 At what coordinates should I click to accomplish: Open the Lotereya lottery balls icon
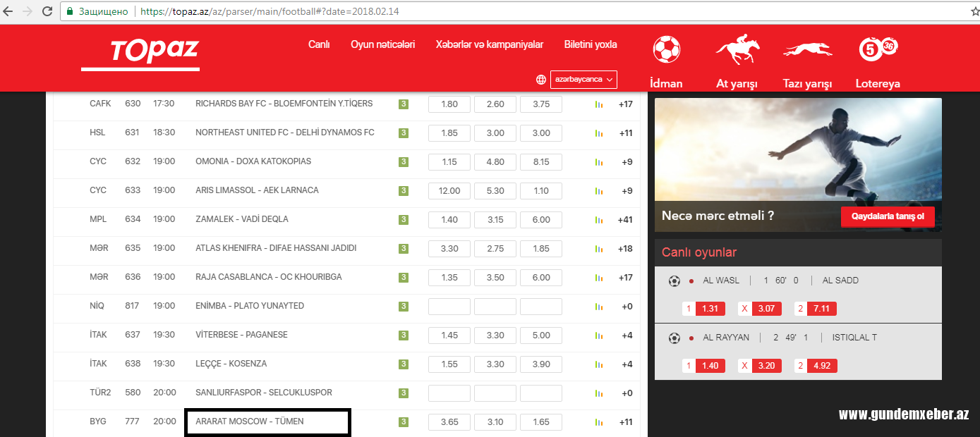click(x=878, y=48)
